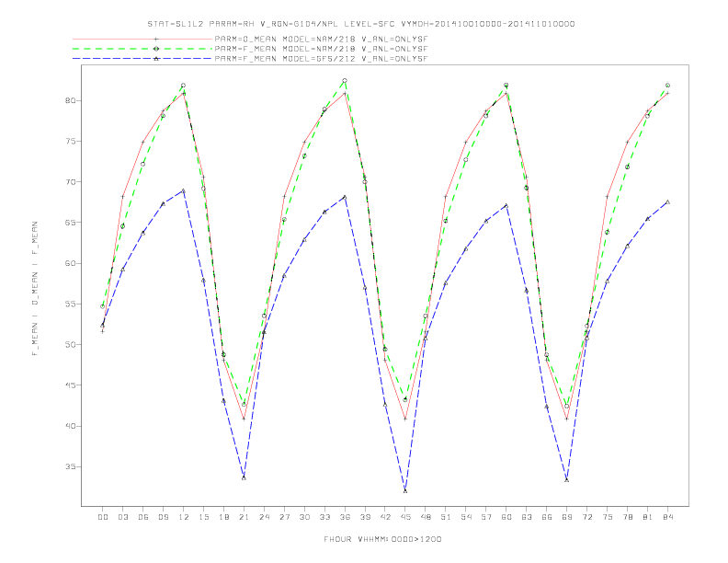Click x-axis forecast hour 06
Screen dimensions: 728x563
tap(143, 517)
